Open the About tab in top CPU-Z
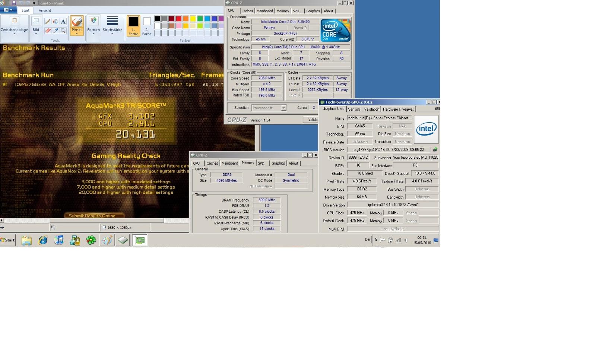Viewport: 596px width, 364px height. coord(328,11)
